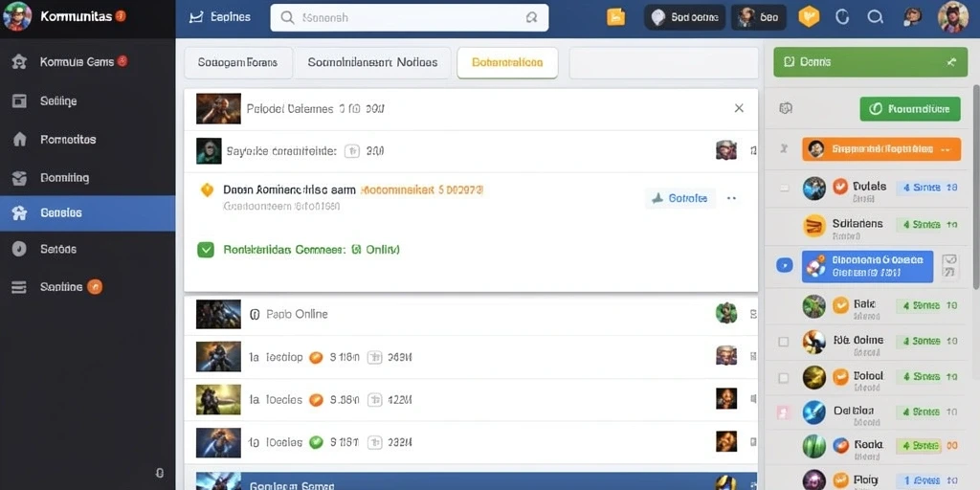Select the blue highlighted friend entry
980x490 pixels.
[867, 267]
